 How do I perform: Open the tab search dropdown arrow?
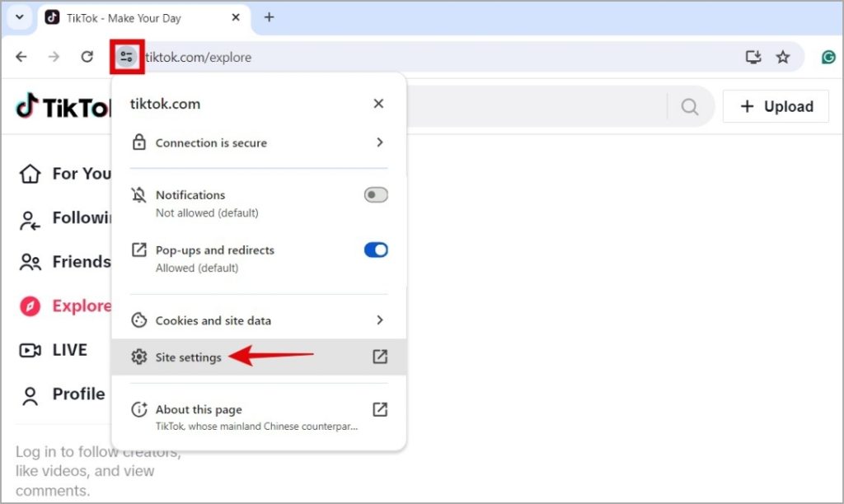20,17
